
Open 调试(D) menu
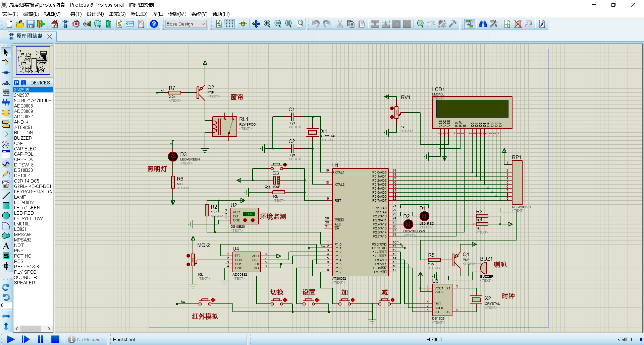(x=139, y=14)
